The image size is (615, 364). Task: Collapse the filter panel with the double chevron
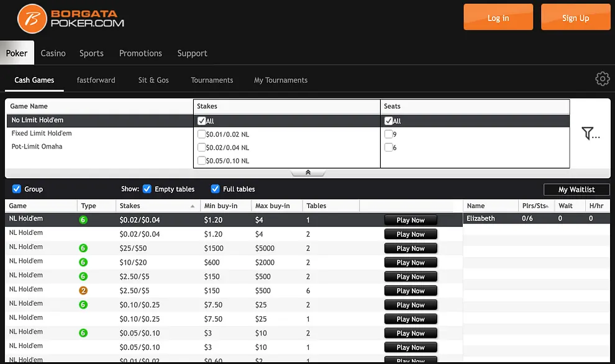click(308, 173)
